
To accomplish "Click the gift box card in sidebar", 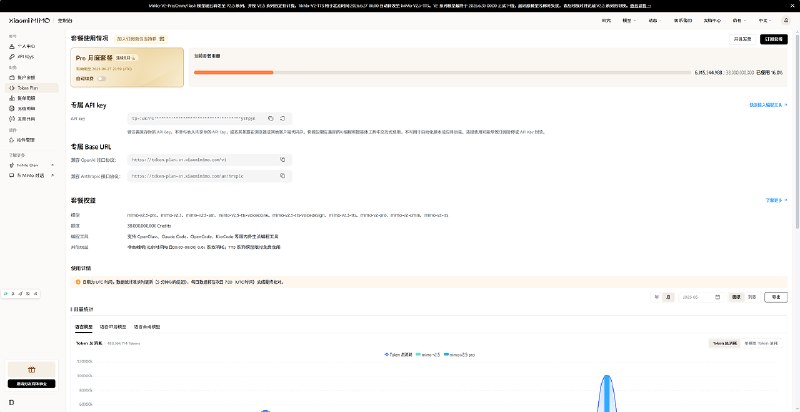I will 32,370.
